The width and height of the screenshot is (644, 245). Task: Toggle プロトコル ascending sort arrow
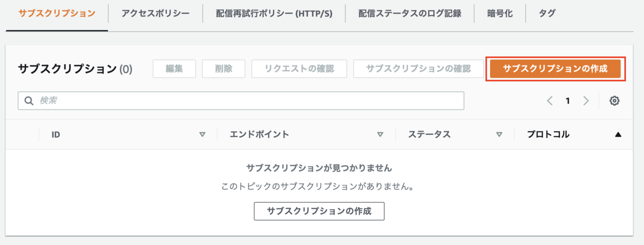tap(618, 135)
